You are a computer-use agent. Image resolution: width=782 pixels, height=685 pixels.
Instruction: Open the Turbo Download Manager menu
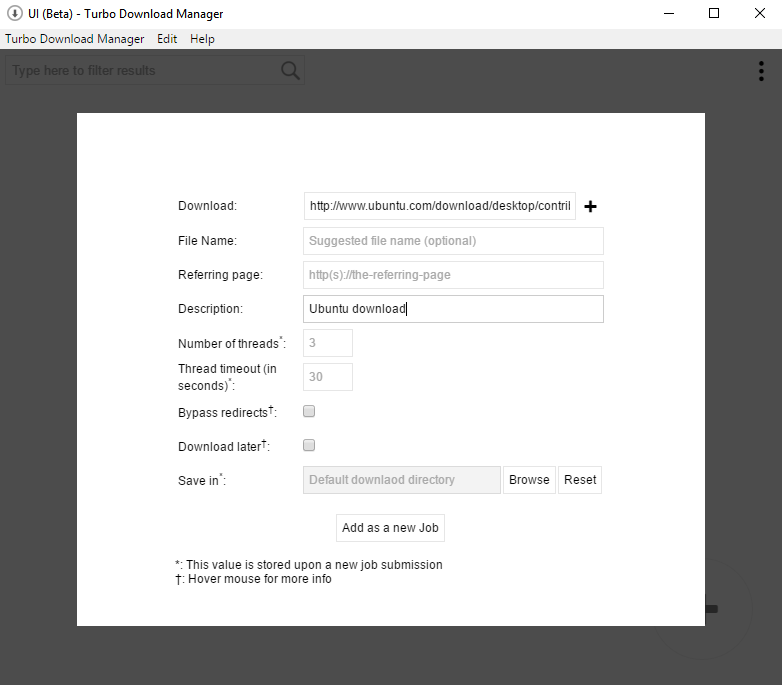pos(75,39)
